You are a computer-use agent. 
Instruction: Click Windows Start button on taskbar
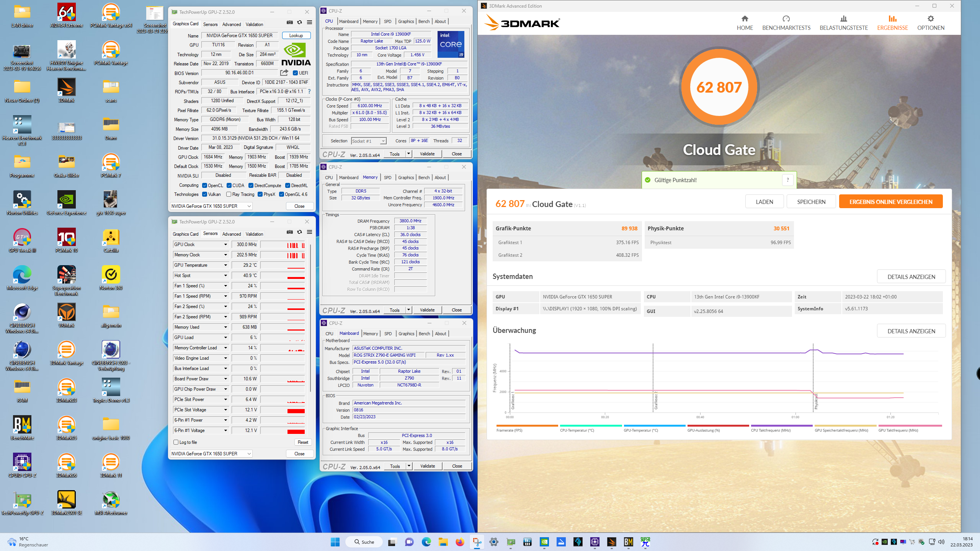(x=335, y=542)
